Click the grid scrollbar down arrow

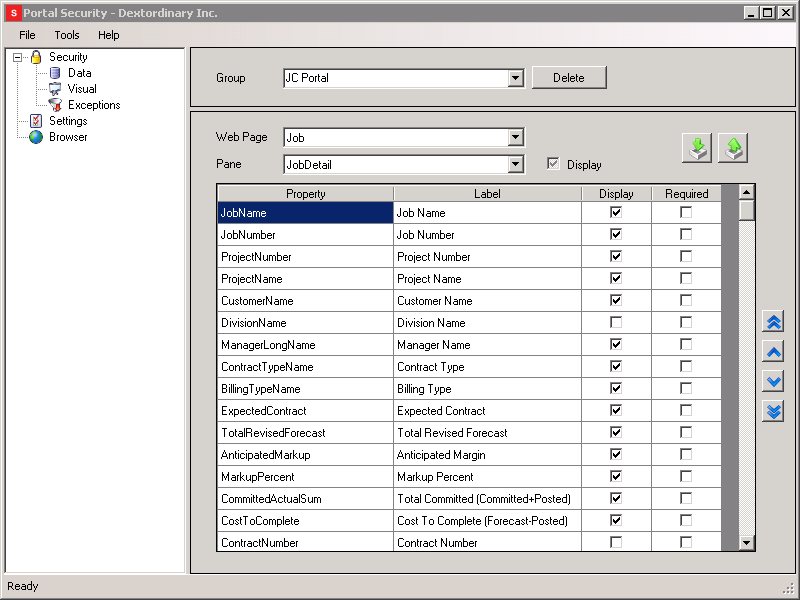pyautogui.click(x=747, y=542)
